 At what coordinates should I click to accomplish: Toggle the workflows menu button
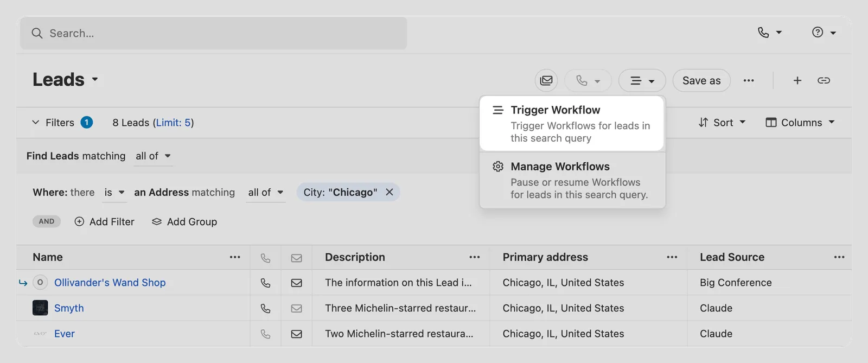point(642,80)
